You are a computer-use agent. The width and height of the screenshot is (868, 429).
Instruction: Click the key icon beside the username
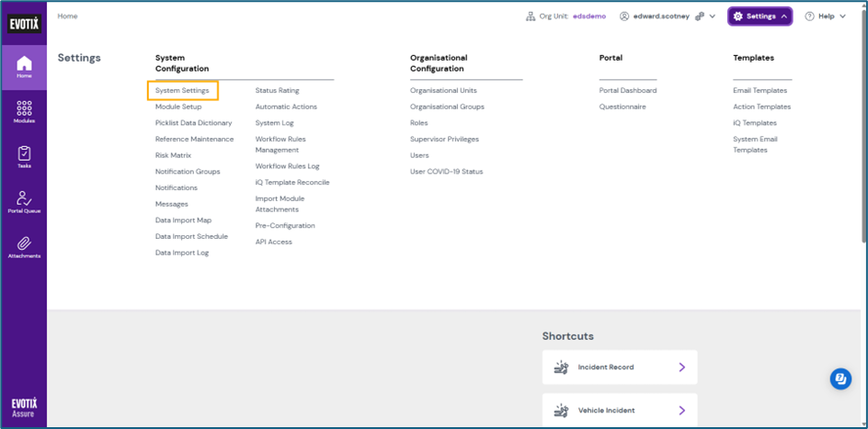click(x=700, y=17)
